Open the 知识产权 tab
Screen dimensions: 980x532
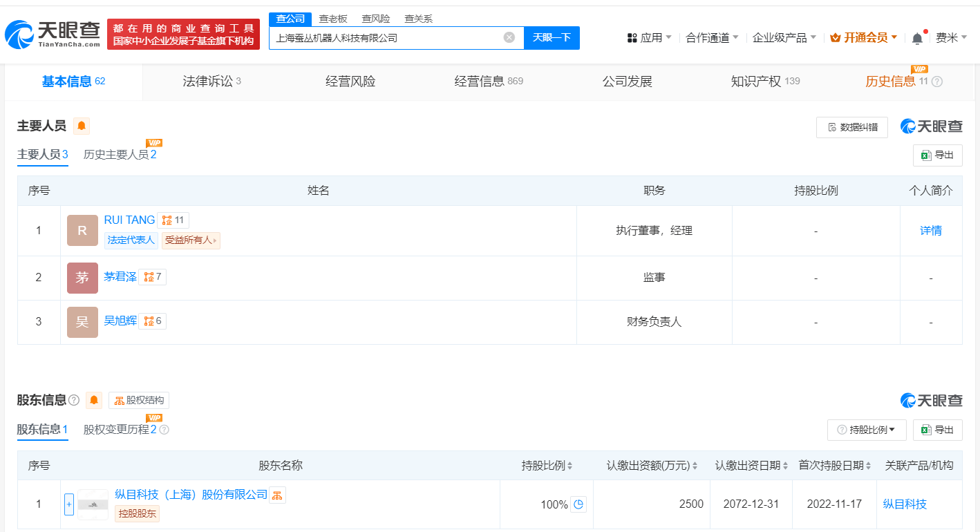(x=766, y=82)
